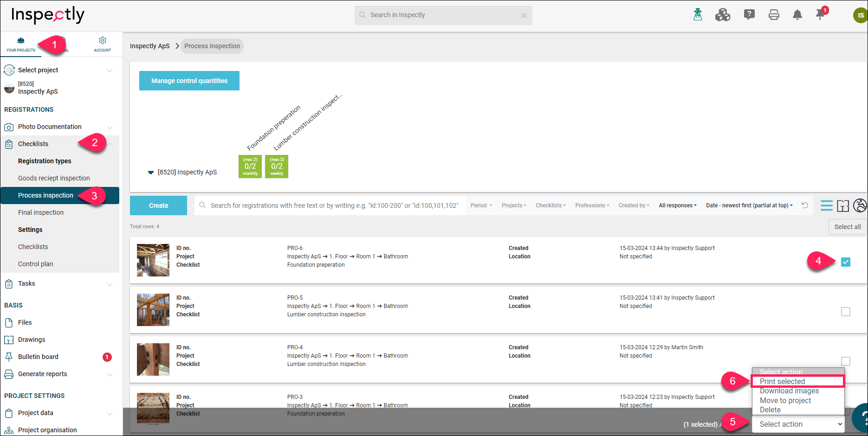The height and width of the screenshot is (436, 868).
Task: Open Final inspection in sidebar
Action: [x=41, y=212]
